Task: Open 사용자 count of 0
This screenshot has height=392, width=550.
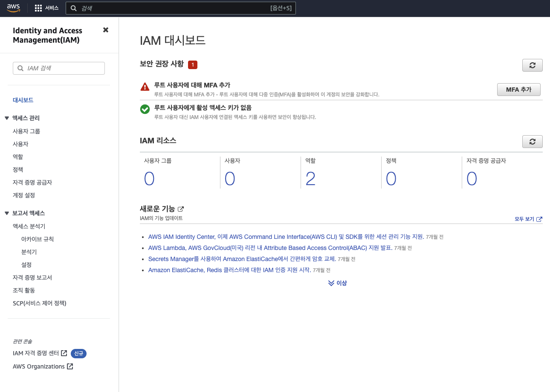Action: click(230, 179)
